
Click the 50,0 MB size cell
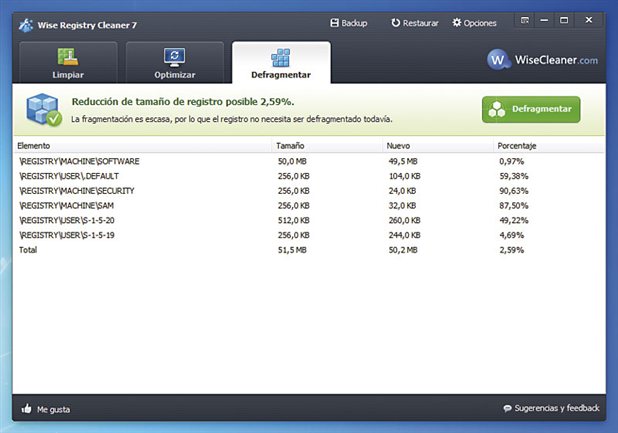pos(292,161)
